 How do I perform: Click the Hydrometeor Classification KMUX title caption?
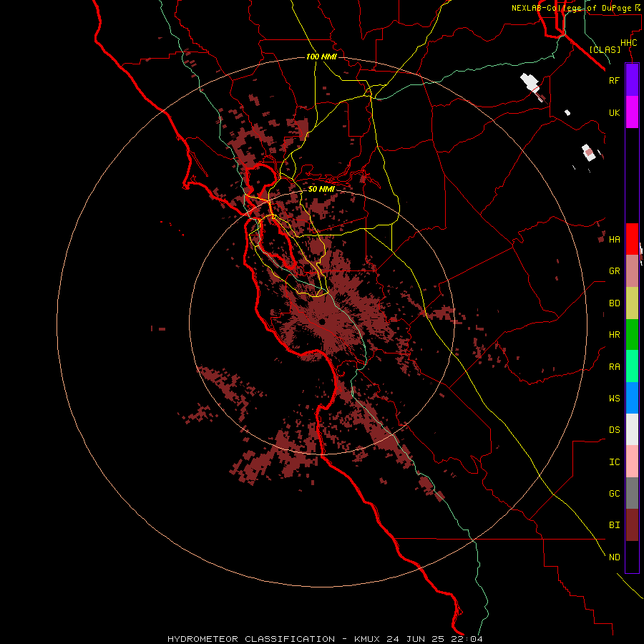(325, 639)
